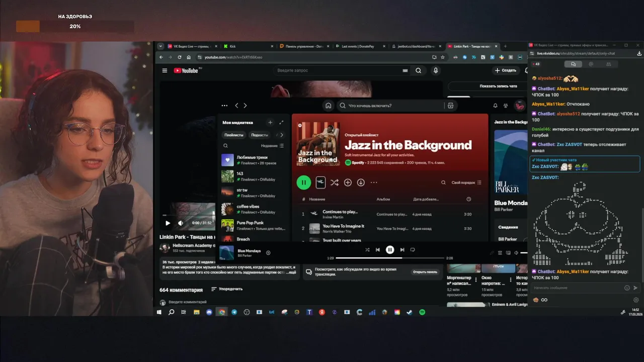Screen dimensions: 644x362
Task: Bookmark page with star icon
Action: [x=444, y=57]
